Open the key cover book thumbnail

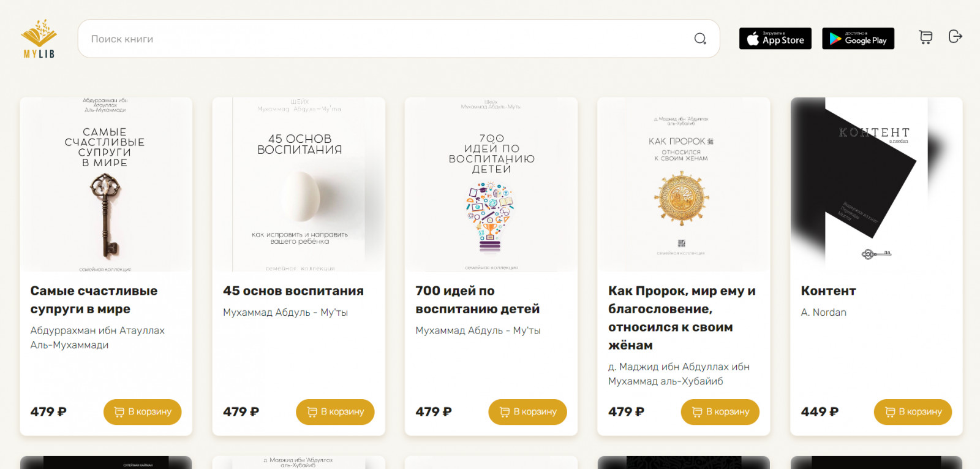105,185
